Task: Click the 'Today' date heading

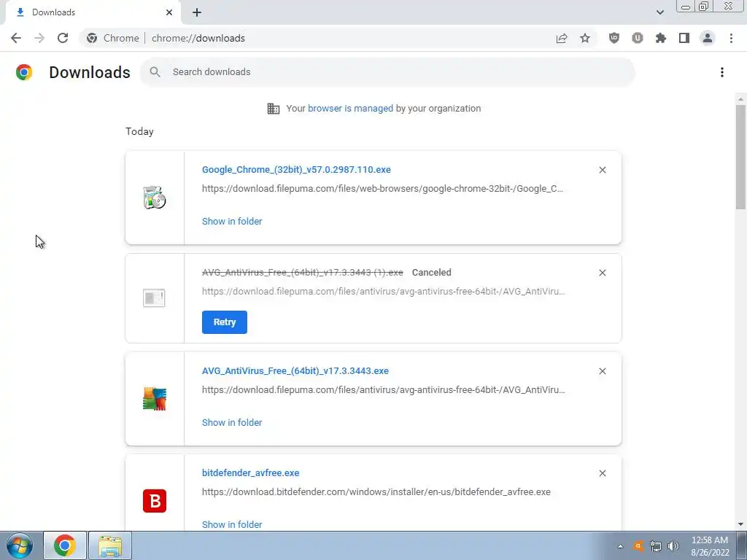Action: click(139, 131)
